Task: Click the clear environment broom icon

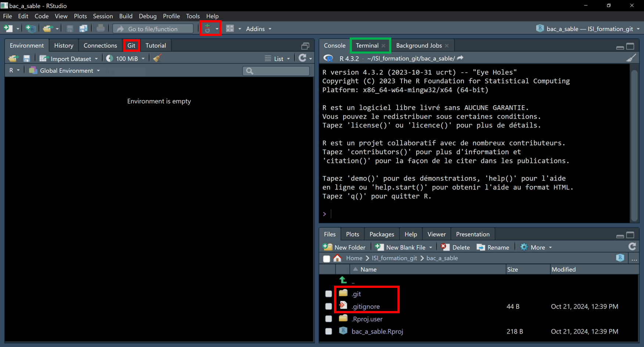Action: (x=157, y=58)
